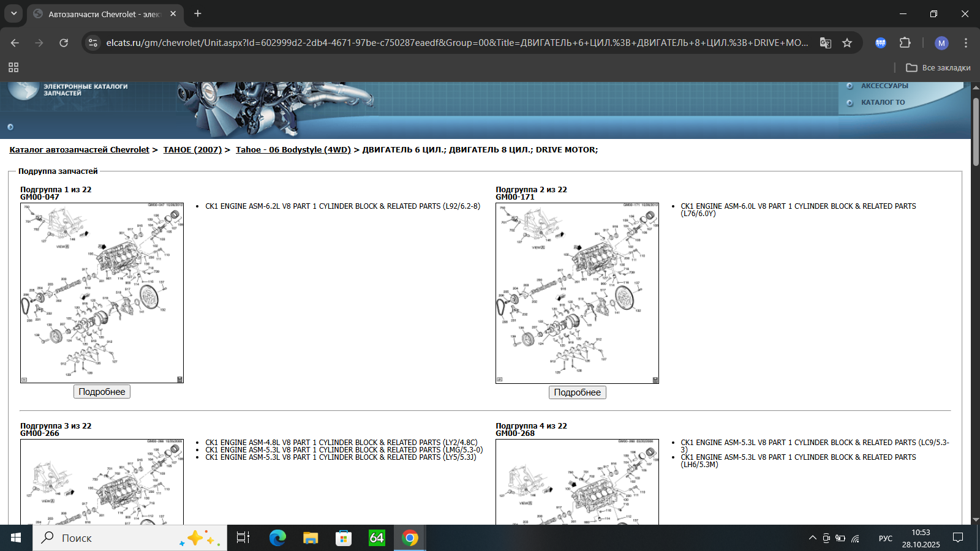The height and width of the screenshot is (551, 980).
Task: Click the Поиск taskbar search box
Action: click(x=130, y=538)
